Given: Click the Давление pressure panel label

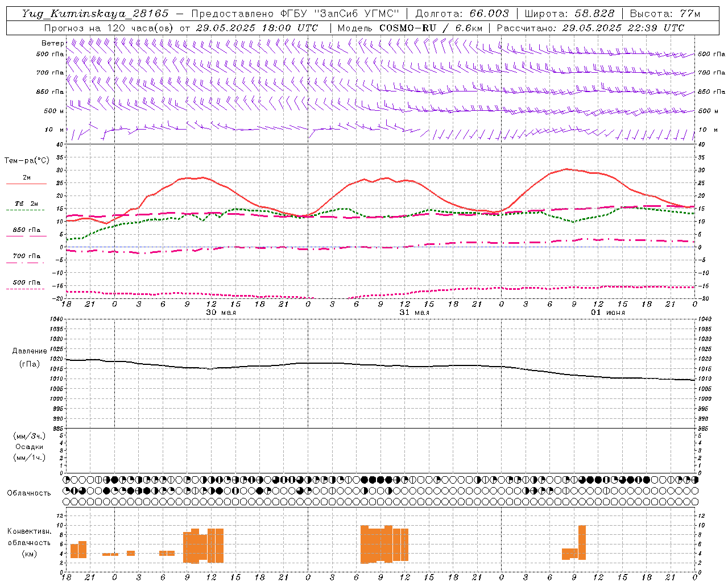Looking at the screenshot, I should (x=30, y=351).
